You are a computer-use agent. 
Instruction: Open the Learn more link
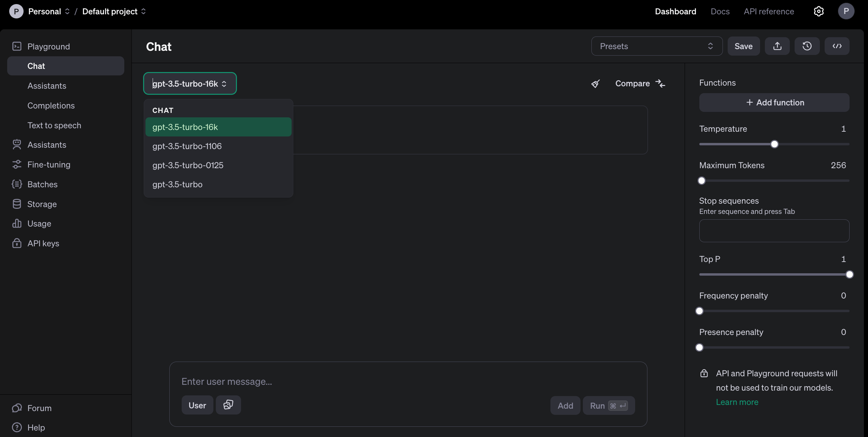click(737, 402)
